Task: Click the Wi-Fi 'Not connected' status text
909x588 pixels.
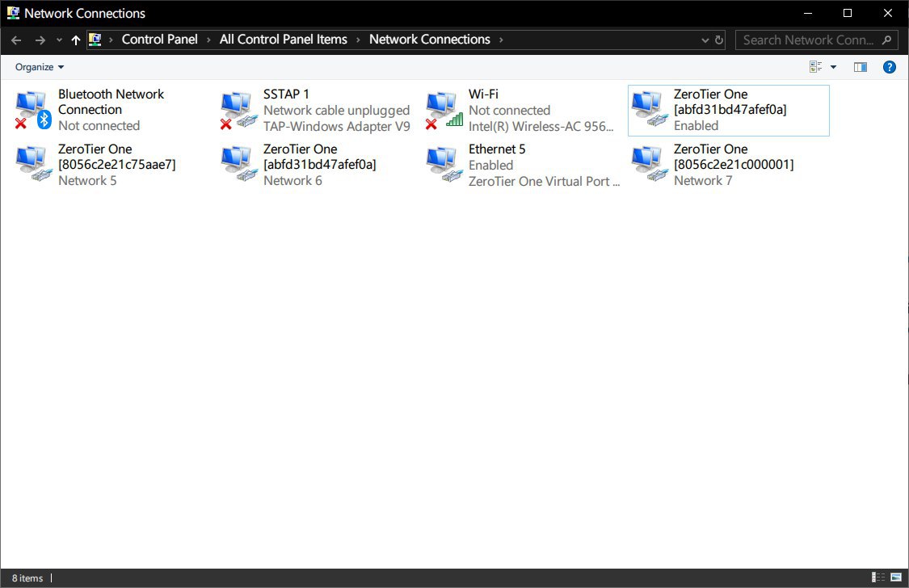Action: pos(509,110)
